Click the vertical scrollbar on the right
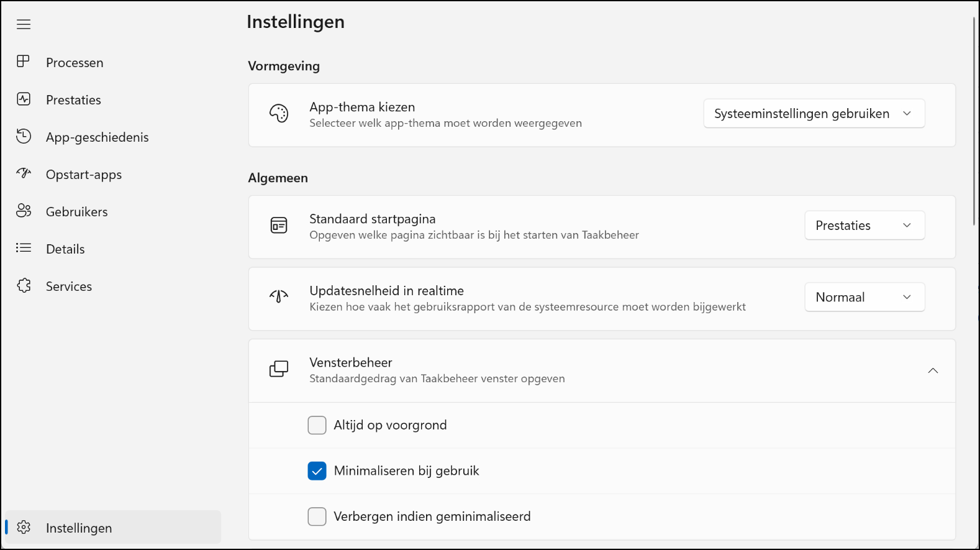980x550 pixels. click(974, 121)
